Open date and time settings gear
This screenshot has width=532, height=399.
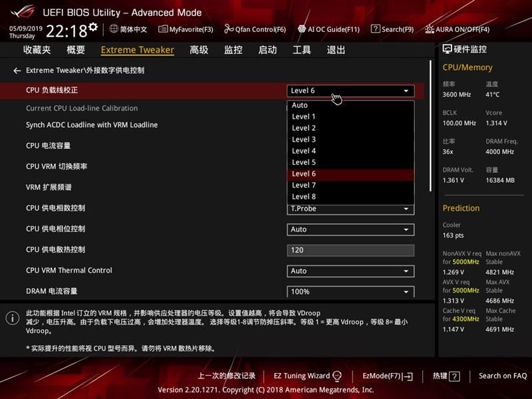(x=93, y=27)
